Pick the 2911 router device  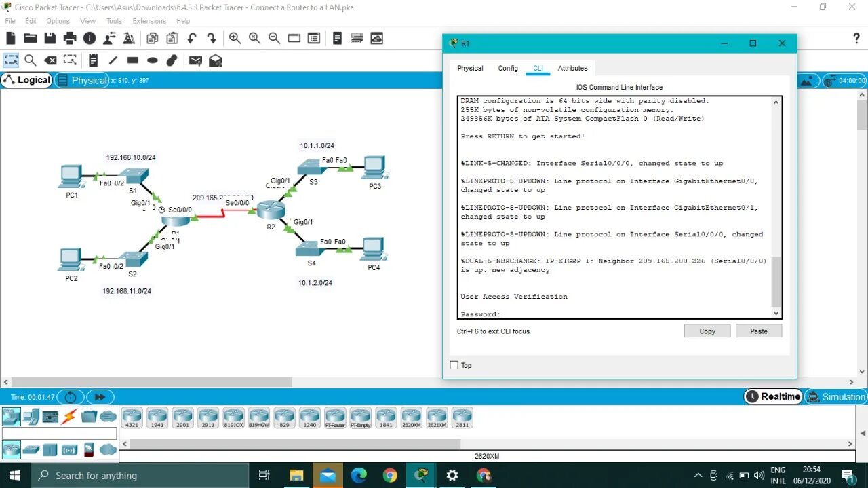click(x=208, y=418)
